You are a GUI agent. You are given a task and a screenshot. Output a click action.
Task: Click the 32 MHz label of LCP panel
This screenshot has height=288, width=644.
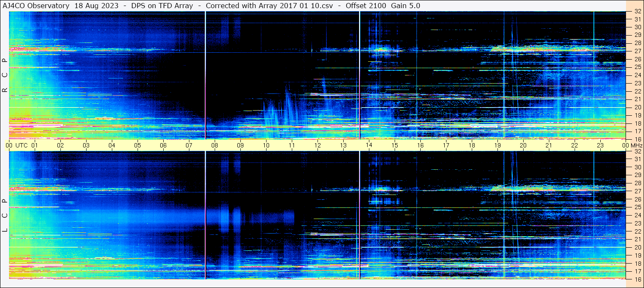(637, 151)
